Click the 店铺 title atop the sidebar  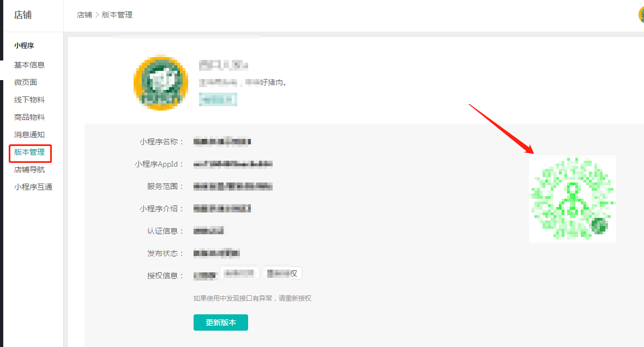click(23, 15)
